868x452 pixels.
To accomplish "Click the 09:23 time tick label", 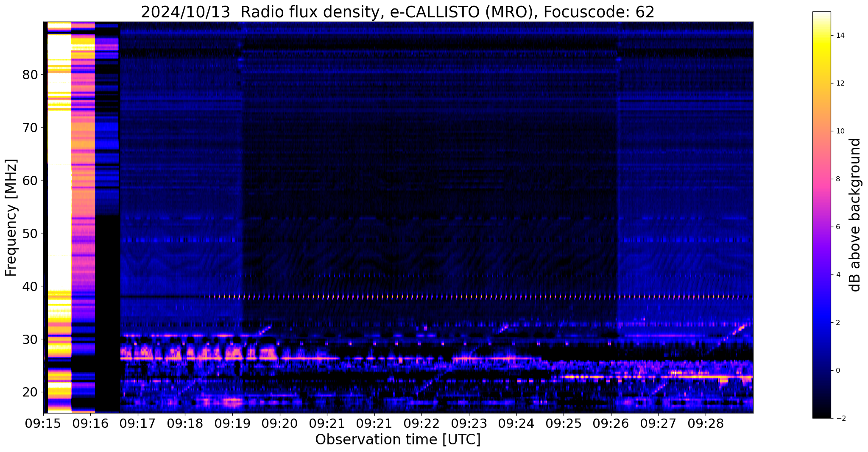I will [x=469, y=424].
